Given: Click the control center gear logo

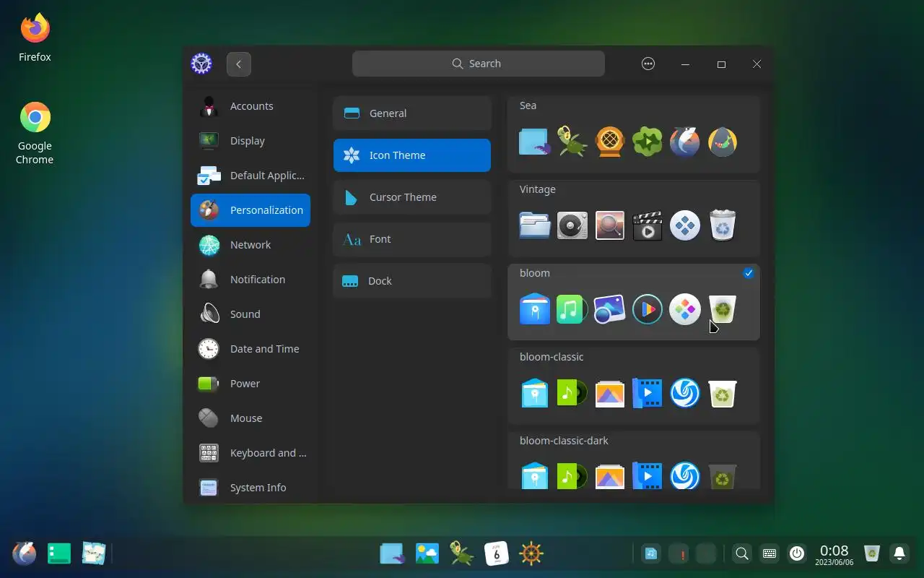Looking at the screenshot, I should 201,64.
